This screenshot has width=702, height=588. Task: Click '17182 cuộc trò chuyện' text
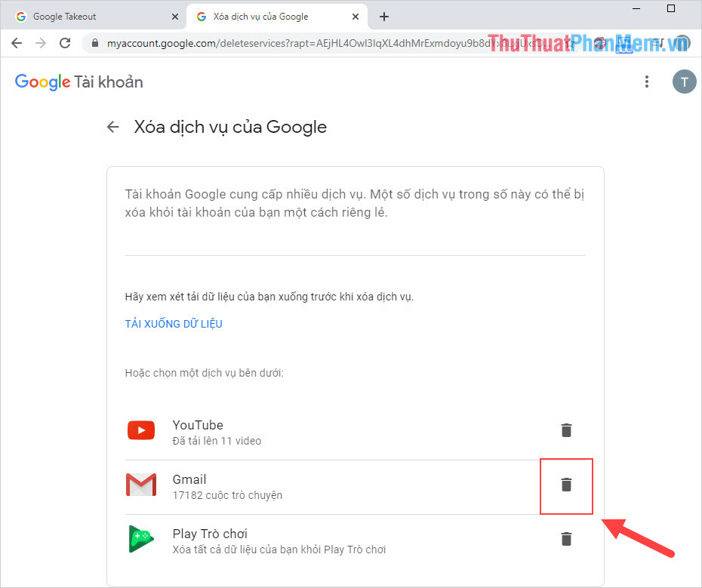[227, 495]
